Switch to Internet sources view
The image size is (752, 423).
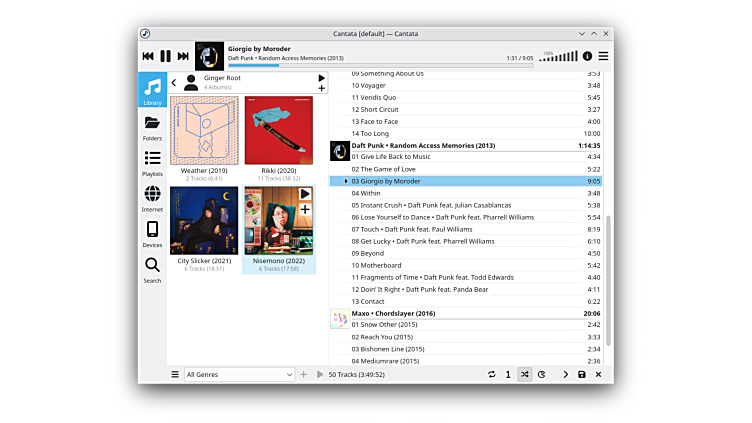pos(152,198)
